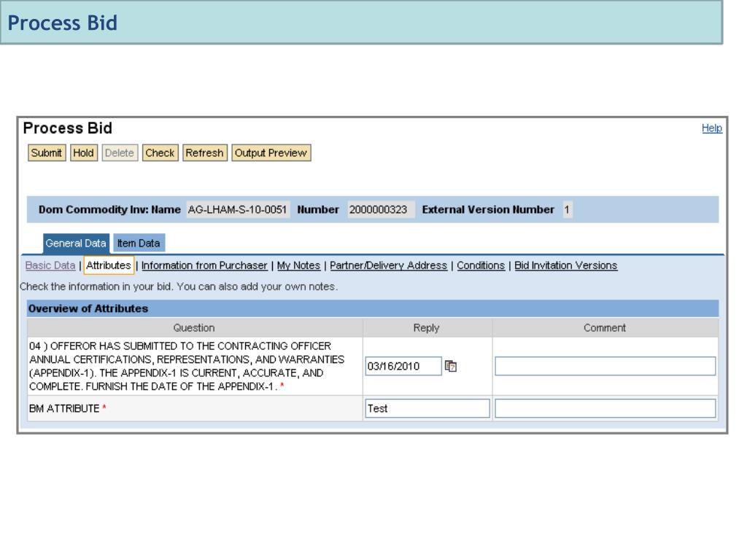This screenshot has height=560, width=747.
Task: Click the 04 OFFEROR HAS SUBMITTED question text
Action: (187, 366)
